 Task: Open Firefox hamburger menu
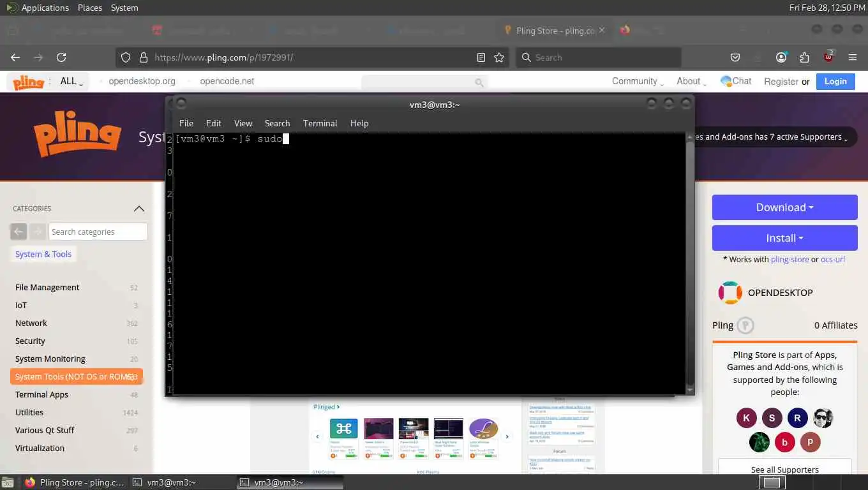(x=853, y=57)
